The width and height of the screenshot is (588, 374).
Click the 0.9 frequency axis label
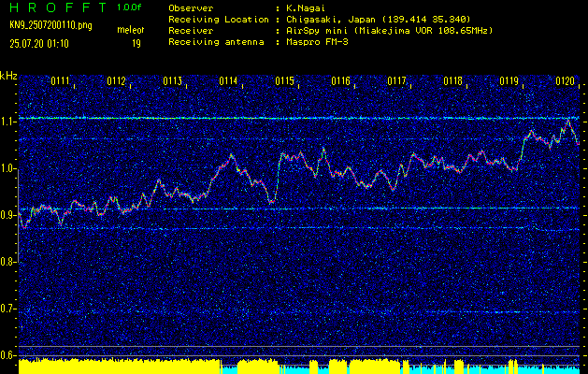[x=7, y=215]
